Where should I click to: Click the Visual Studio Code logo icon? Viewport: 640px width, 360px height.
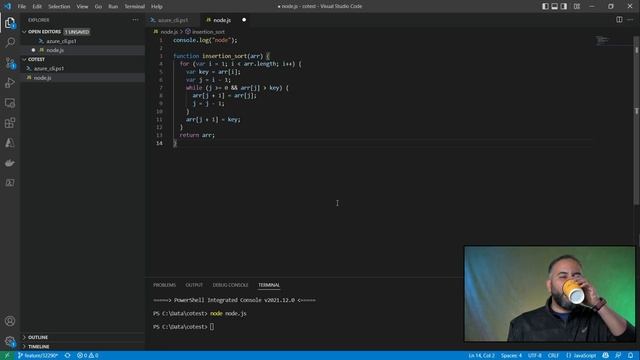point(7,6)
